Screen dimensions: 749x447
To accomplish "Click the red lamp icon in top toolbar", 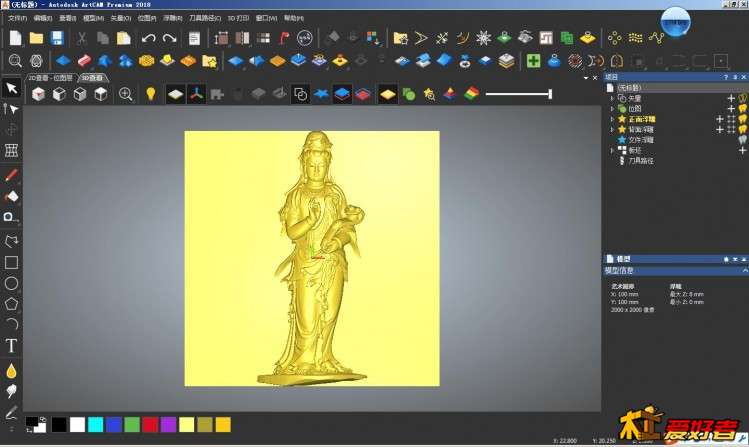I will (284, 38).
